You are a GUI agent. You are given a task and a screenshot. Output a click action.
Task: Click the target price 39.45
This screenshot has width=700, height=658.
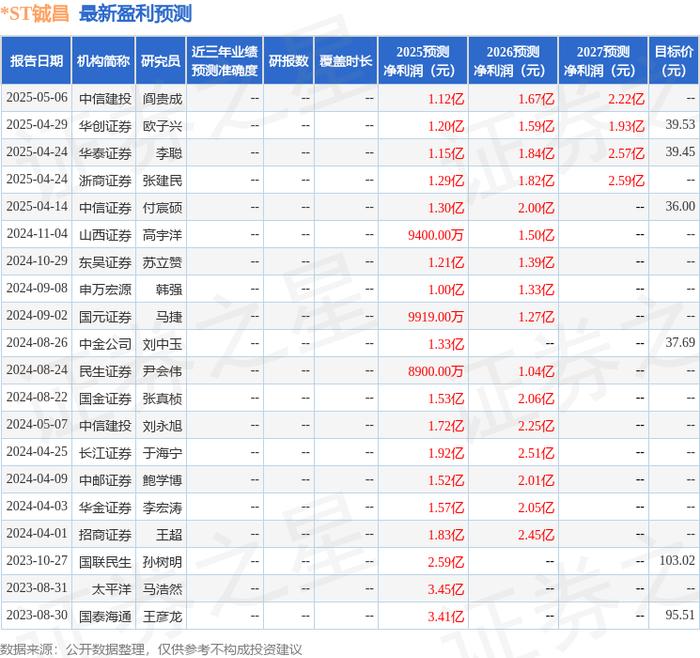(x=680, y=152)
